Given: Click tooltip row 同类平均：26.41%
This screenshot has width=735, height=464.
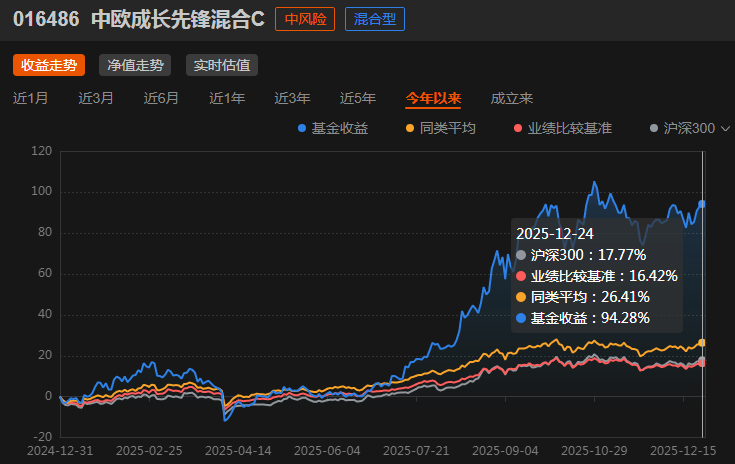Looking at the screenshot, I should coord(583,297).
